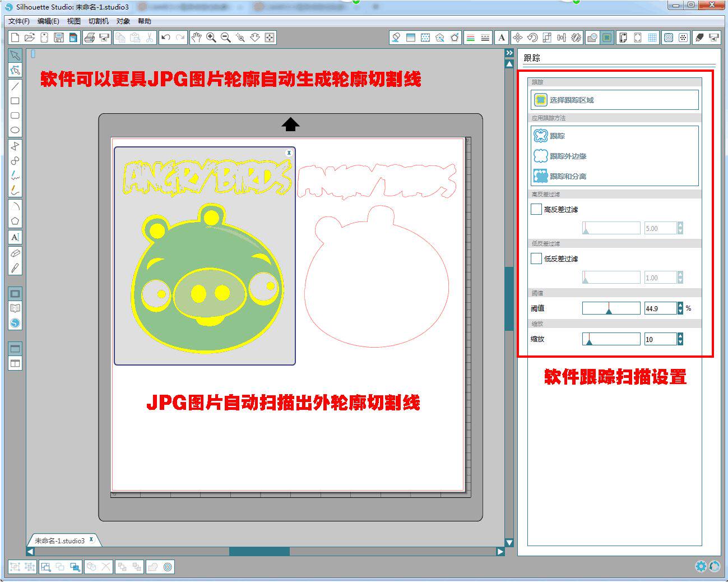Screen dimensions: 728x582
Task: Choose the arrow select tool
Action: tap(15, 56)
